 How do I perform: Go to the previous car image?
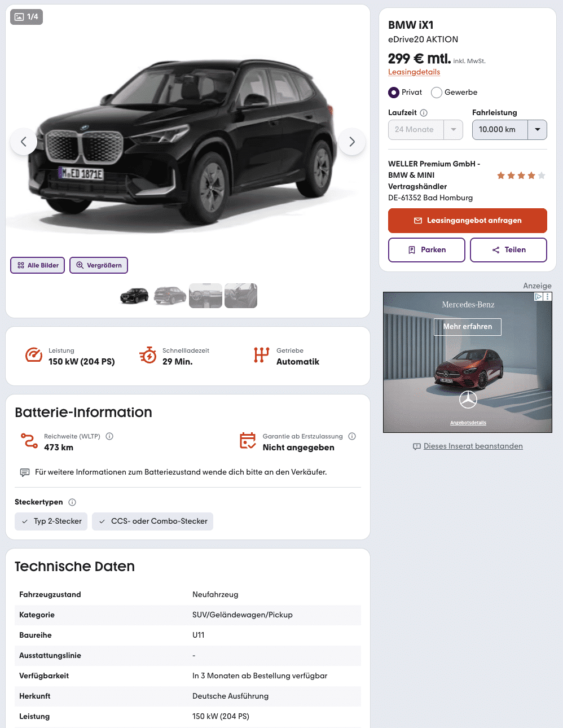click(24, 142)
